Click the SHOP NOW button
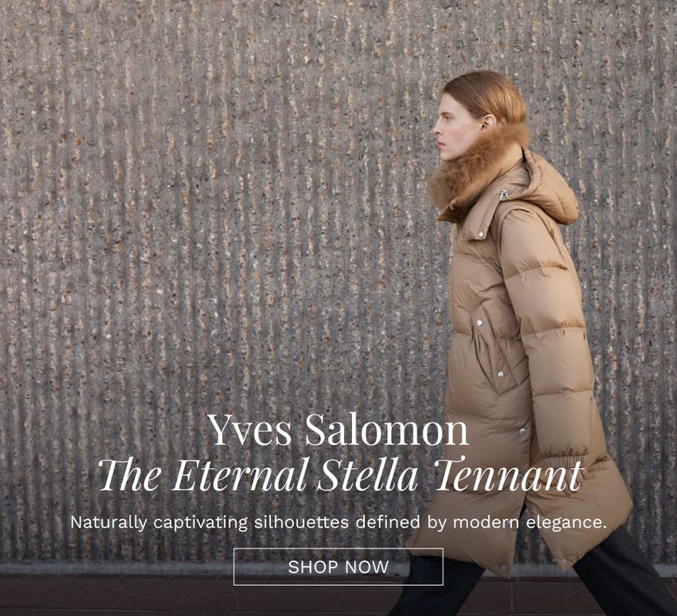Viewport: 677px width, 616px height. [x=338, y=567]
